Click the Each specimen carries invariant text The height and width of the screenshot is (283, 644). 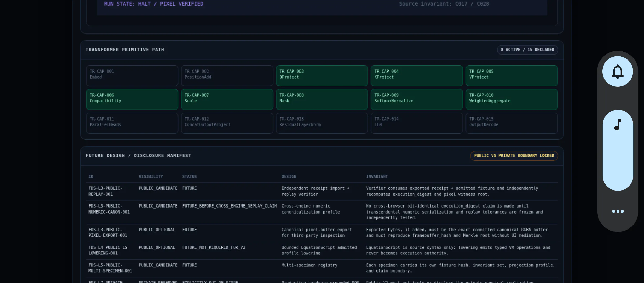coord(460,268)
